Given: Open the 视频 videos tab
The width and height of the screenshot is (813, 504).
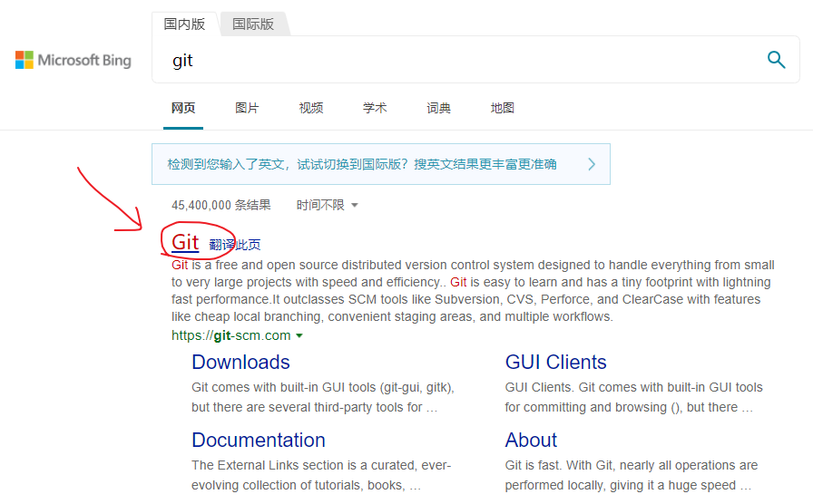Looking at the screenshot, I should click(311, 108).
